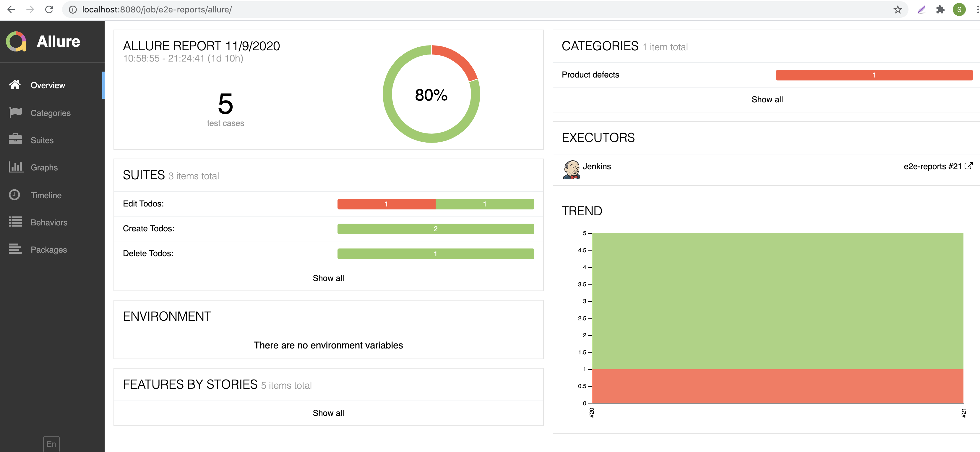Image resolution: width=980 pixels, height=452 pixels.
Task: Click the Suites briefcase icon
Action: point(15,139)
